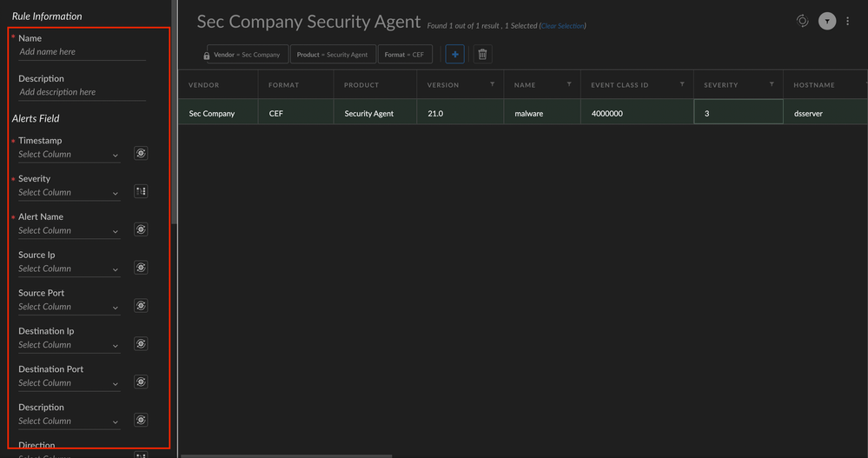
Task: Click the Clear Selection link
Action: (562, 26)
